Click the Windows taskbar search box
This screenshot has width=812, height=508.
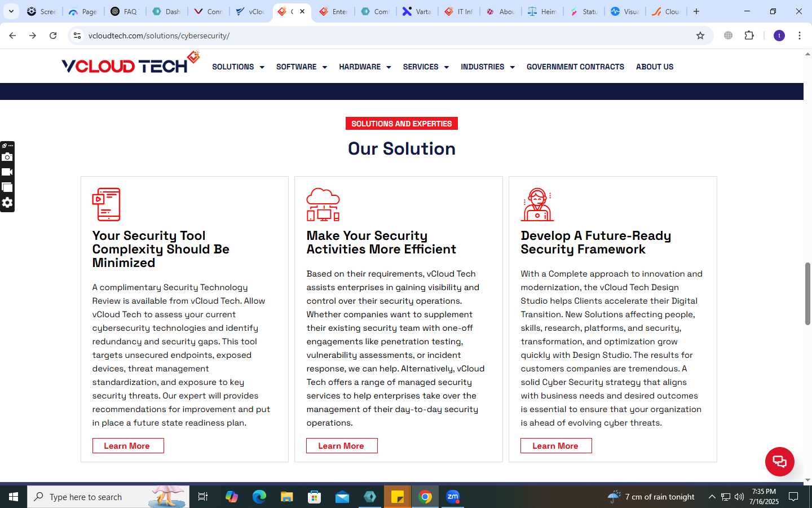[108, 497]
